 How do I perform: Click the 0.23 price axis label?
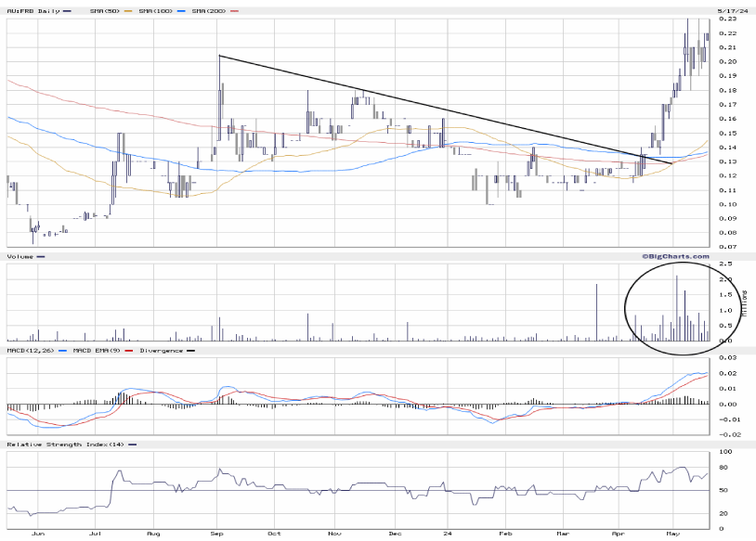(726, 19)
